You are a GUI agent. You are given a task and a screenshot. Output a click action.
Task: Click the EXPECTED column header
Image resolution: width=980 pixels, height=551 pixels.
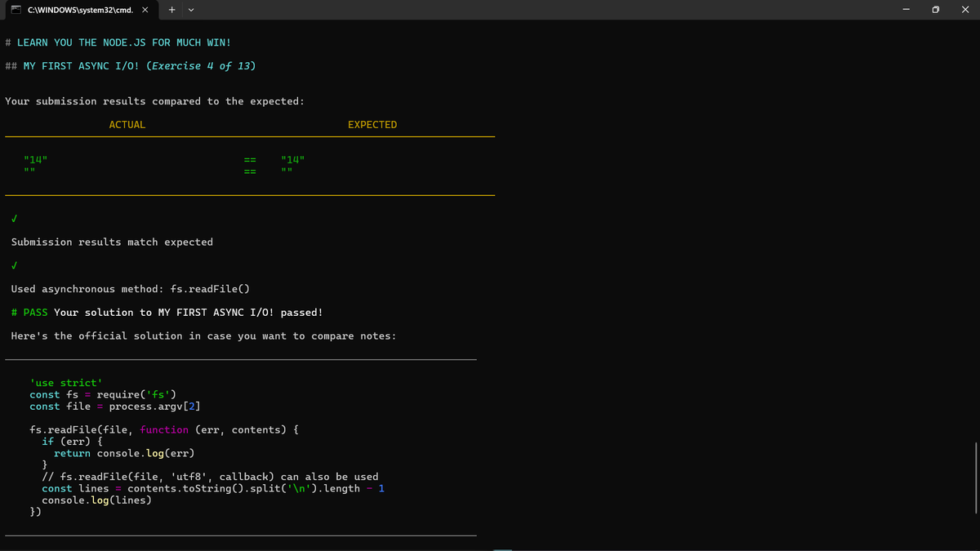(372, 125)
